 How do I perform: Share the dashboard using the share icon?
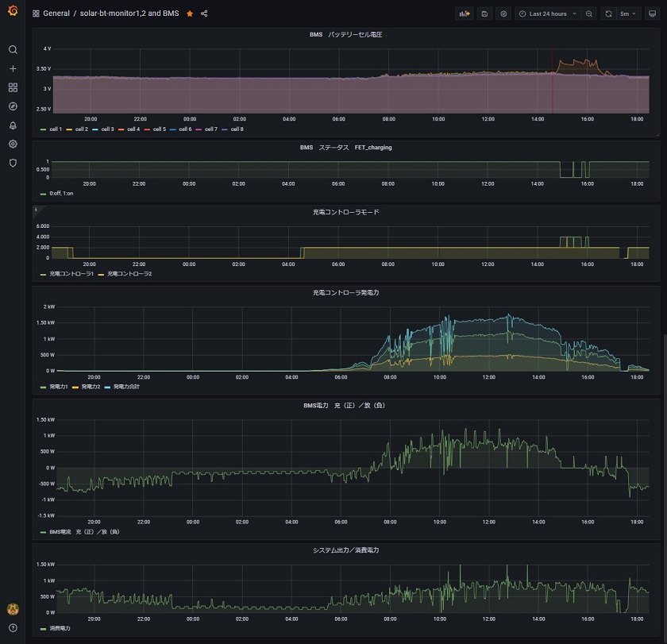pyautogui.click(x=204, y=13)
